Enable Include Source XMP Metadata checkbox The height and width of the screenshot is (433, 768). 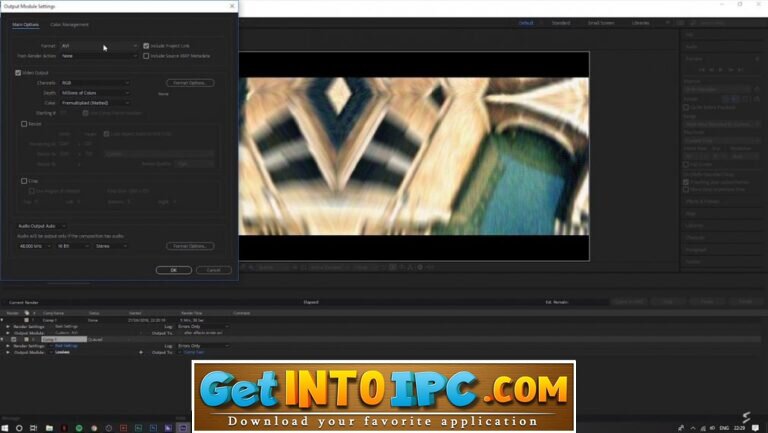[x=146, y=56]
